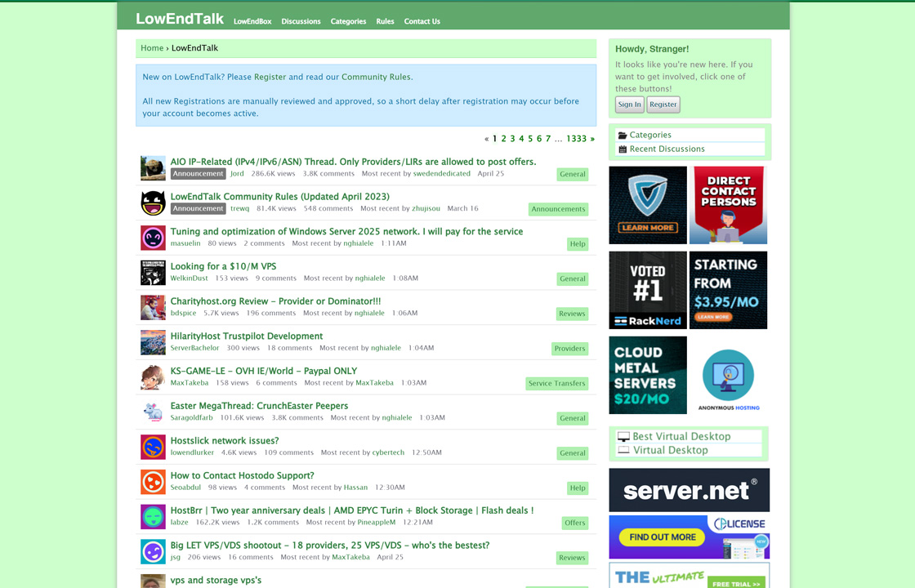Open the AIO IP-Related Thread discussion
Screen dimensions: 915x588
[x=353, y=162]
